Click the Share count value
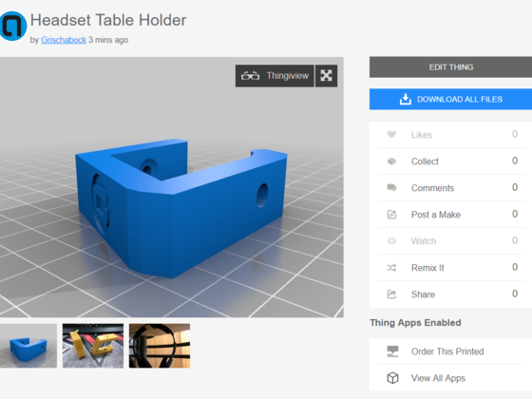The height and width of the screenshot is (399, 532). [515, 294]
